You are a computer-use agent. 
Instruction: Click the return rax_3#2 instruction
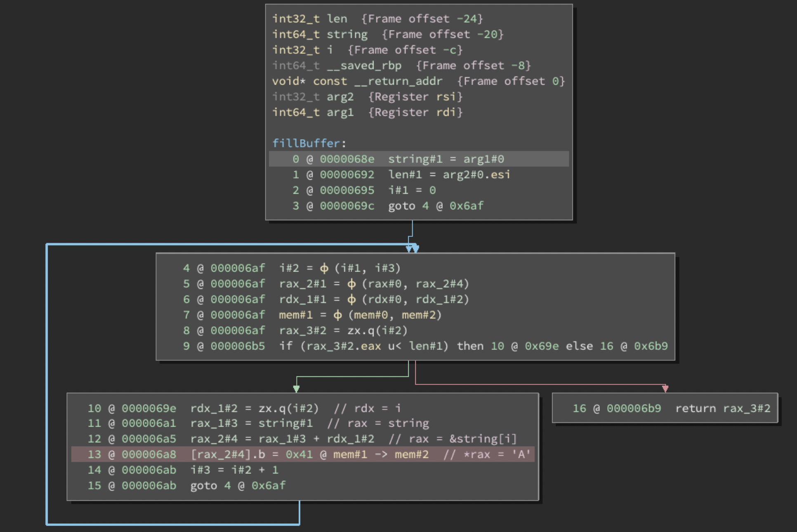[722, 408]
